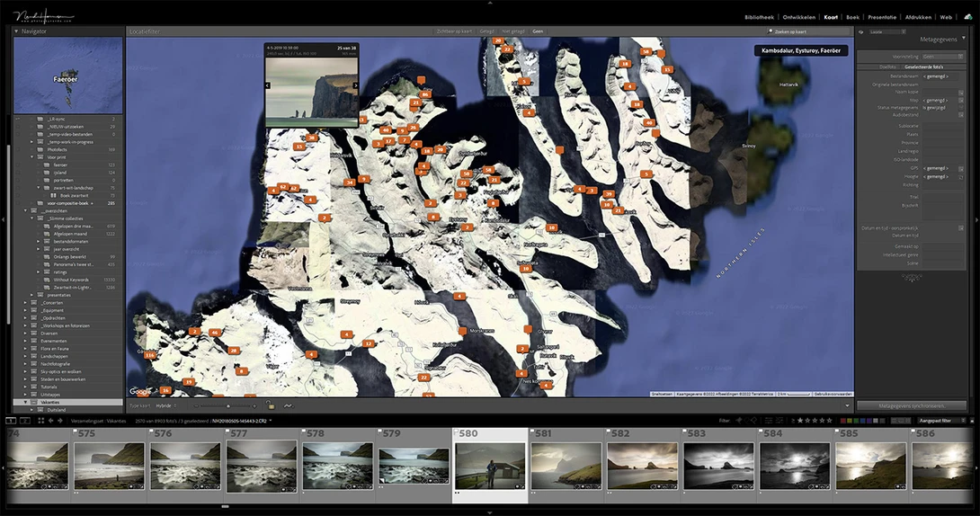The width and height of the screenshot is (980, 516).
Task: Toggle the Getagd location filter
Action: [486, 31]
